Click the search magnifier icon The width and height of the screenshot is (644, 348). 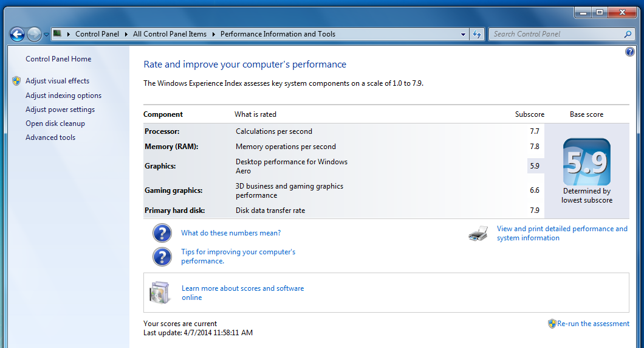tap(628, 34)
